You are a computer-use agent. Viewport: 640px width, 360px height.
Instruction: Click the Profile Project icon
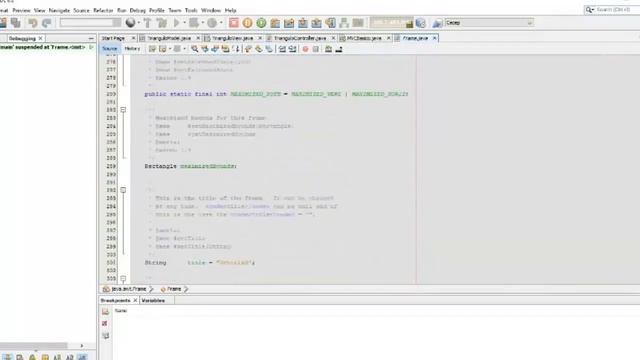tap(212, 23)
